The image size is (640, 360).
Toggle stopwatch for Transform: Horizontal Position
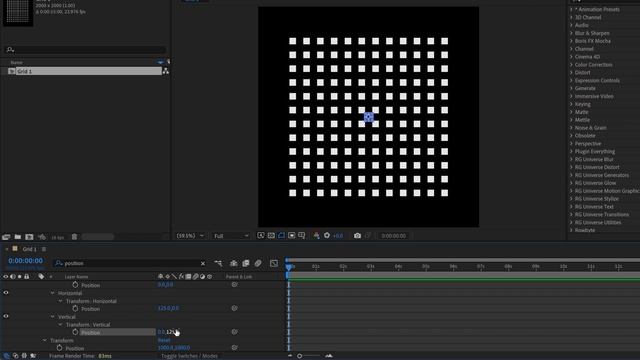(x=75, y=309)
